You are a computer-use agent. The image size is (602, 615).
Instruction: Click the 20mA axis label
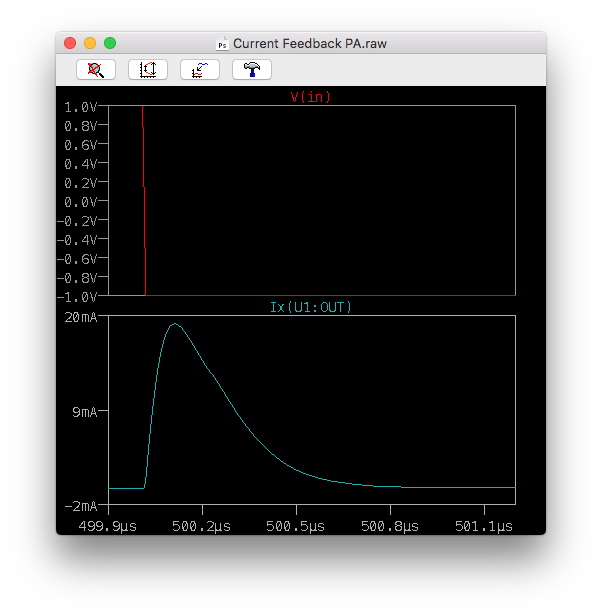pos(81,317)
